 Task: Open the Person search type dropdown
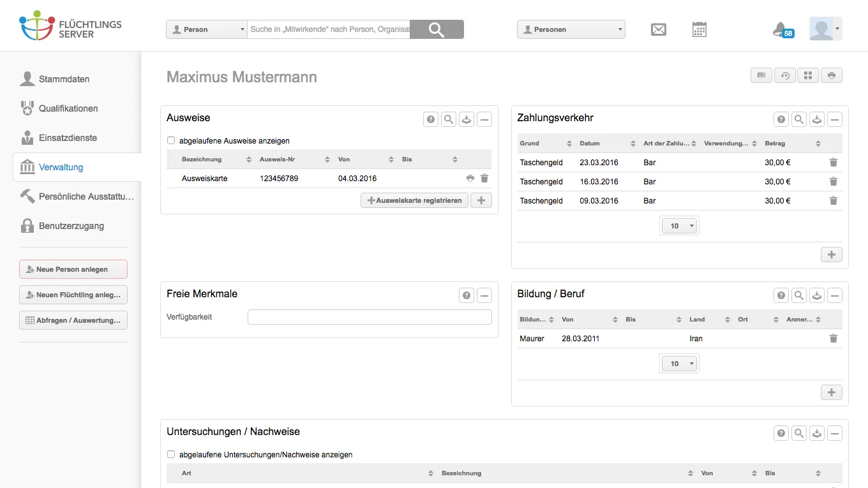(206, 29)
